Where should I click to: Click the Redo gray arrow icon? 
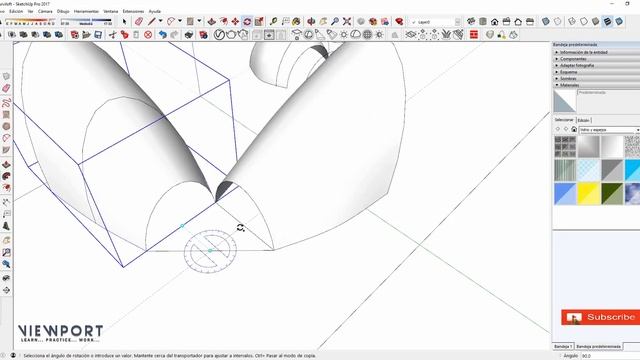(174, 35)
